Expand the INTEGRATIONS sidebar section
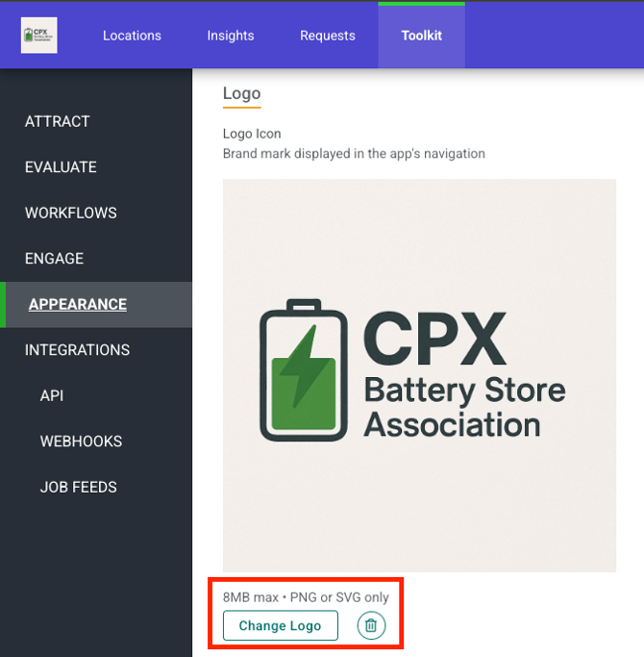The height and width of the screenshot is (657, 644). tap(77, 350)
